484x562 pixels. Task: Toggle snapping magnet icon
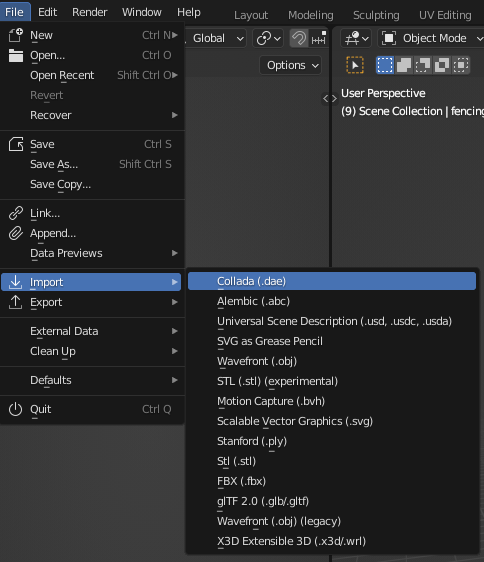299,38
